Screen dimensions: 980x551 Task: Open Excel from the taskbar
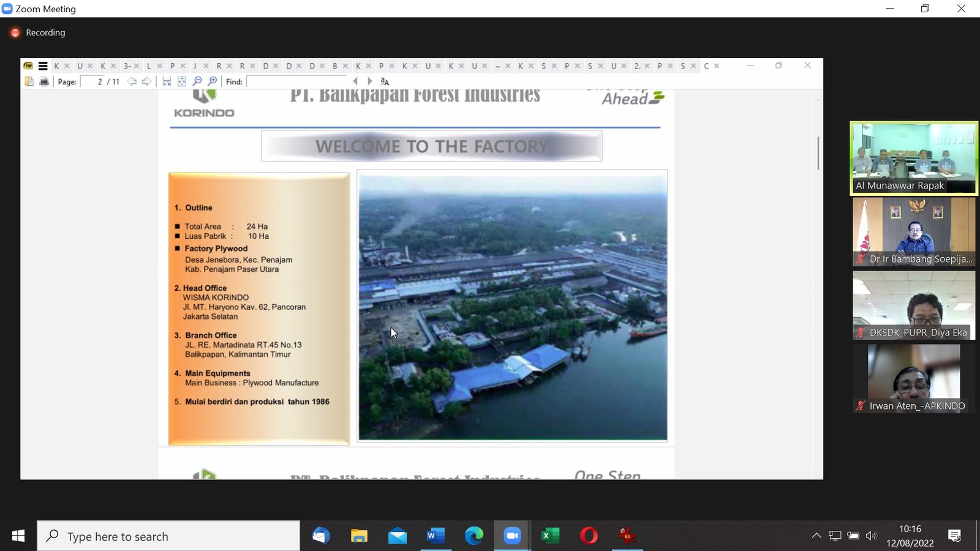551,536
